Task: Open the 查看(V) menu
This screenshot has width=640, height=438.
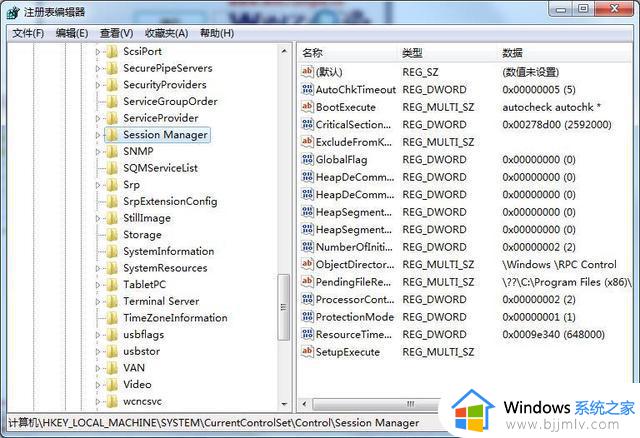Action: click(116, 33)
